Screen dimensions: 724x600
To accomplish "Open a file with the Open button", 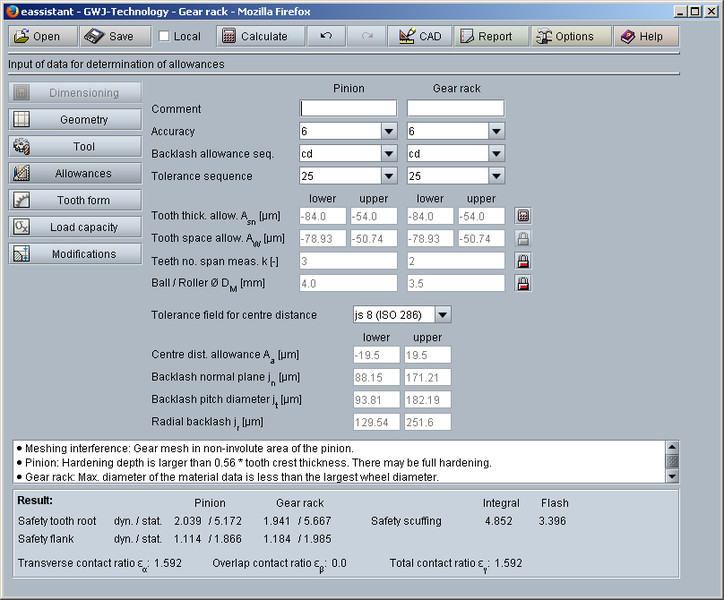I will coord(39,36).
